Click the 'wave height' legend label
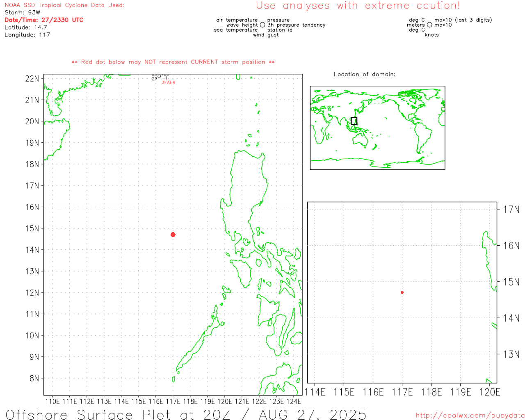This screenshot has height=420, width=525. [x=242, y=25]
